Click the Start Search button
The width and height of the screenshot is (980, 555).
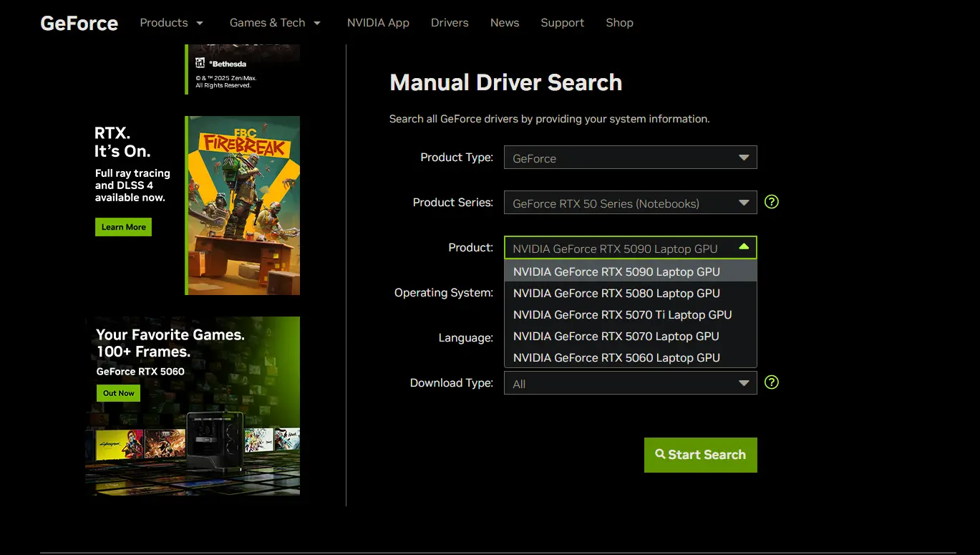pos(701,455)
